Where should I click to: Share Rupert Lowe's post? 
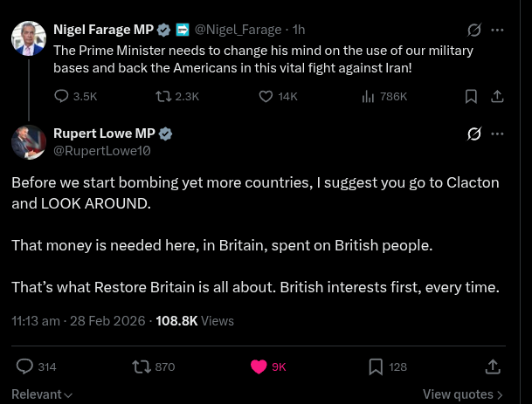click(x=493, y=366)
